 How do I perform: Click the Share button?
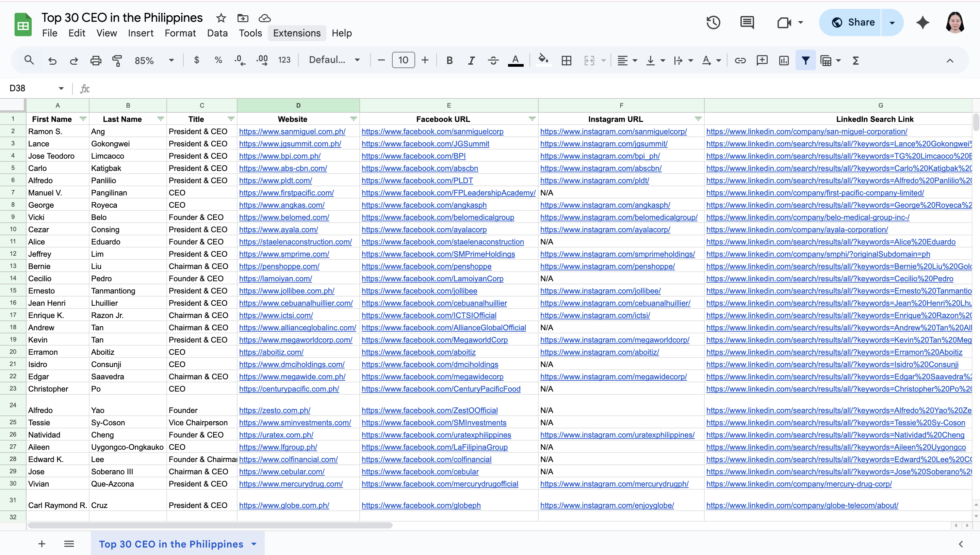pos(852,22)
